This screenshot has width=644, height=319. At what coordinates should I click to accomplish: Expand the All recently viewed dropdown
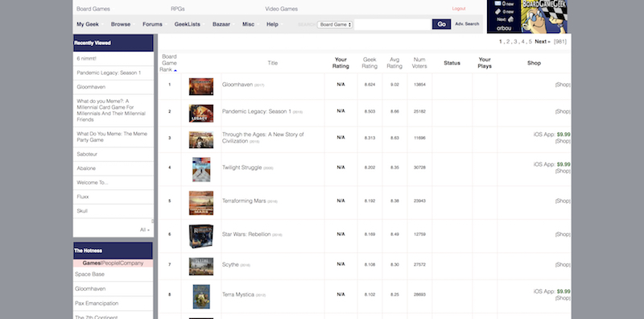pyautogui.click(x=145, y=230)
